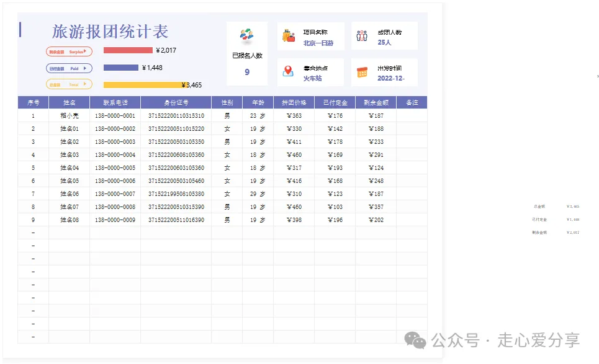Click the red Surplus label pill
Screen dimensions: 599x364
[x=69, y=51]
